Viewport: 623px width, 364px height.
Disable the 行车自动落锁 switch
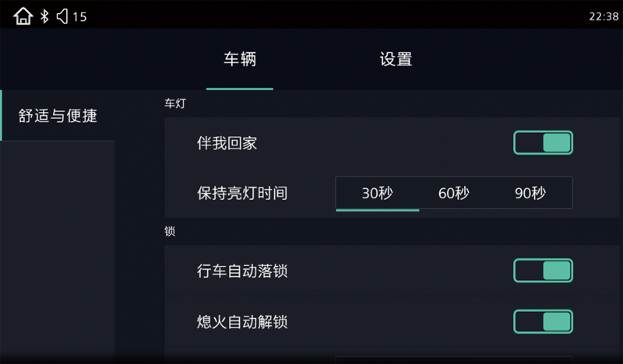click(543, 271)
